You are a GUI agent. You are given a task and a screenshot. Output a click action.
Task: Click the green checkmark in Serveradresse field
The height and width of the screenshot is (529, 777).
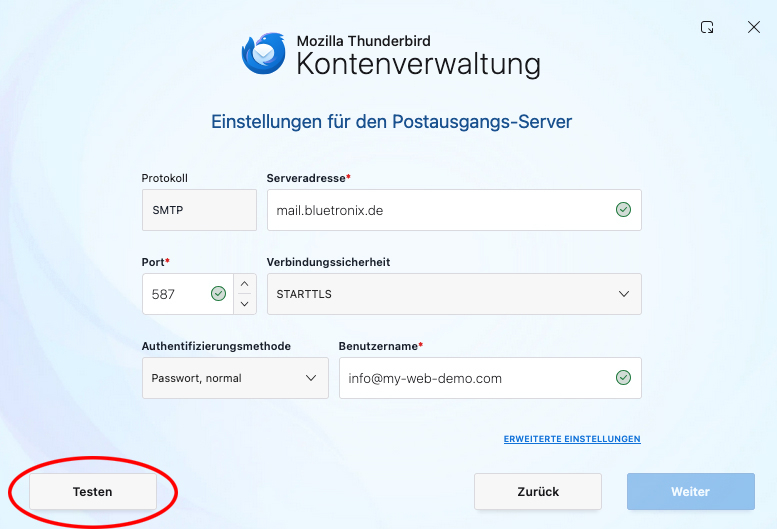pyautogui.click(x=623, y=210)
